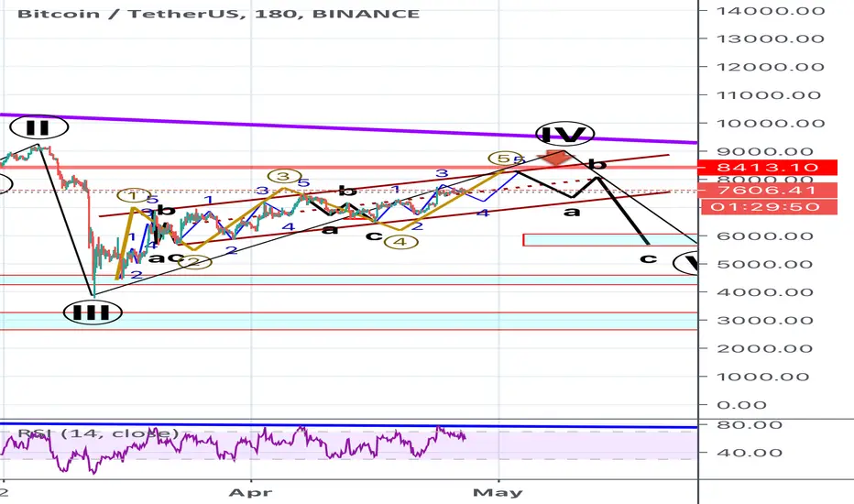854x504 pixels.
Task: Click the 1000.00 price axis label
Action: click(765, 377)
